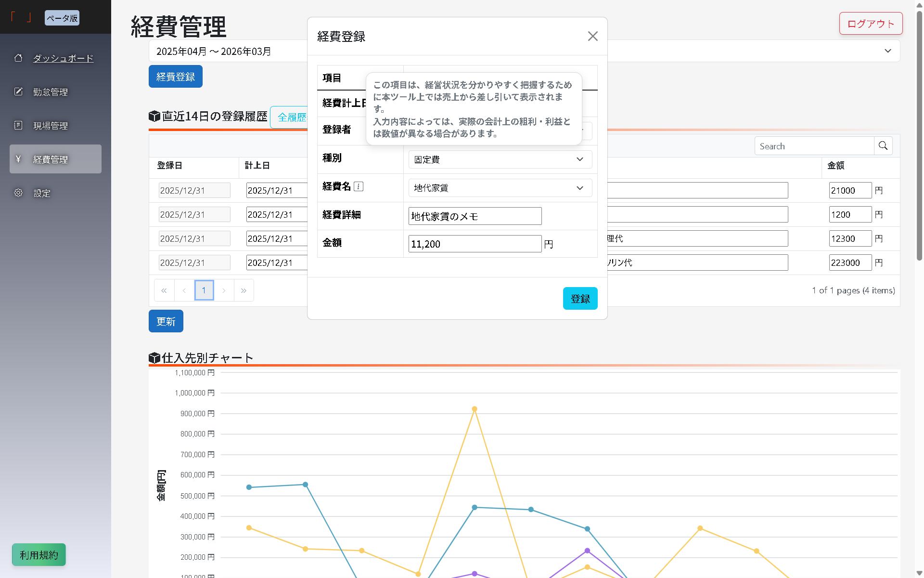Click inside the 金額 amount field showing 11,200
The height and width of the screenshot is (578, 924).
point(475,244)
